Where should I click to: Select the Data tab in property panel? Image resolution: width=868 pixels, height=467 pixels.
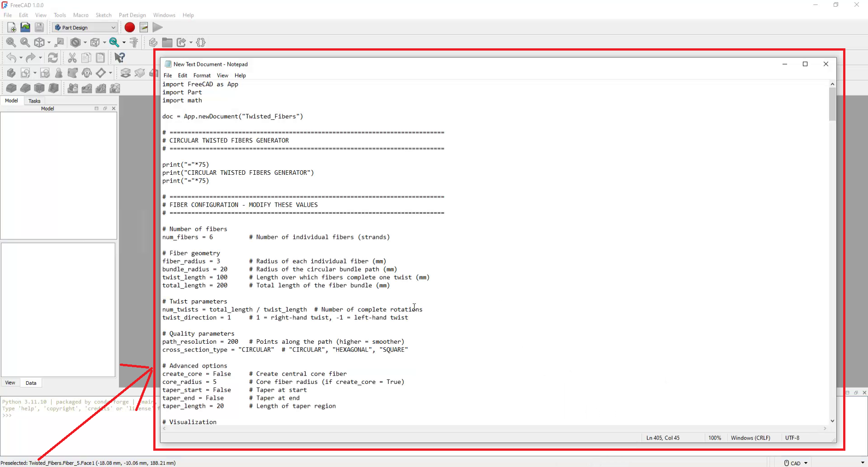point(31,383)
